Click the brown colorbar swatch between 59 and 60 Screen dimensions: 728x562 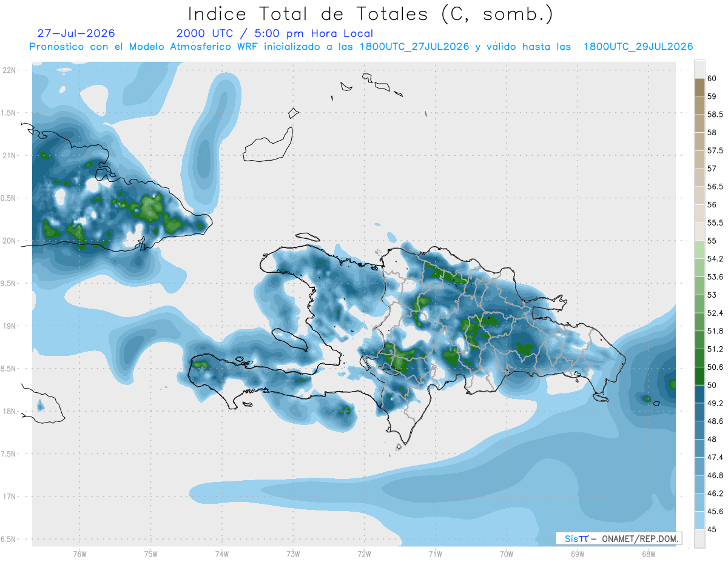click(699, 87)
